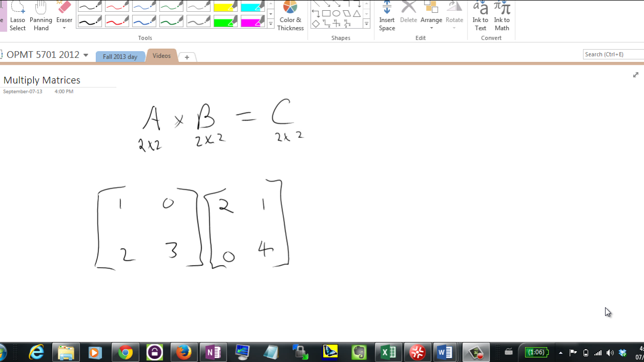Convert handwriting with Ink to Math
The height and width of the screenshot is (362, 644).
click(502, 16)
